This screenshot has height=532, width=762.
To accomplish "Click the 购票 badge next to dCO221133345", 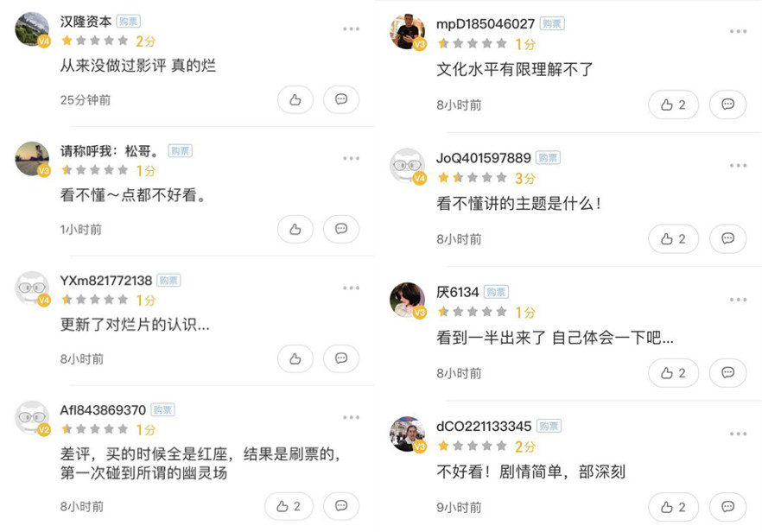I will (x=549, y=427).
